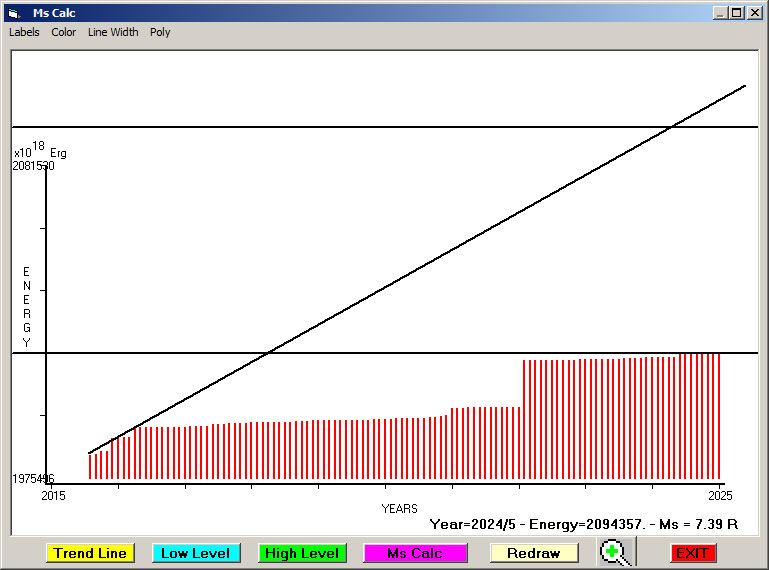Click the Year/Energy/Ms status readout text
The height and width of the screenshot is (570, 769).
pos(583,523)
